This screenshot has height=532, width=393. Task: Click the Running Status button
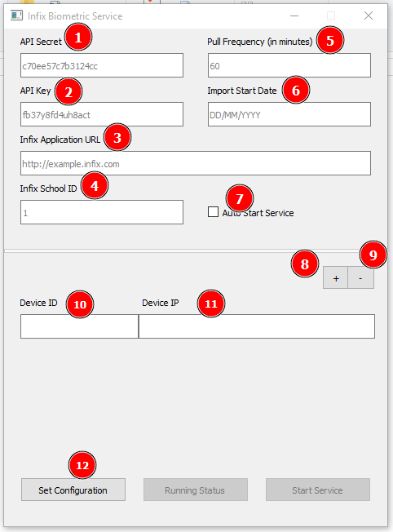tap(196, 490)
